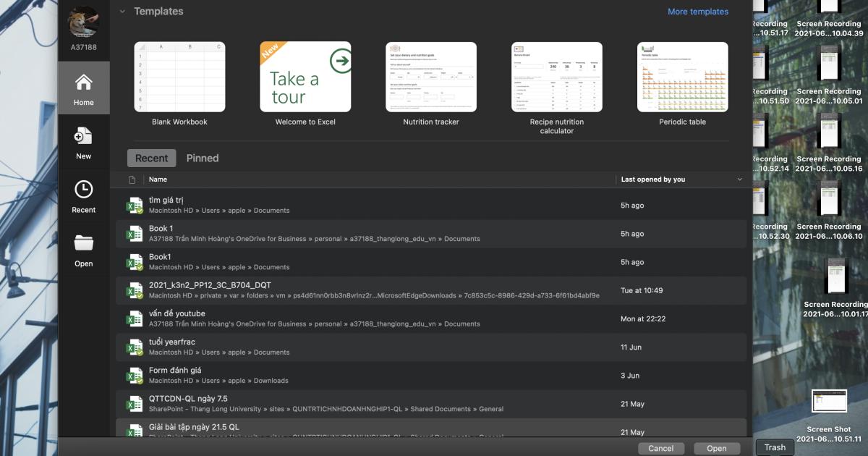Switch to the Pinned tab
This screenshot has width=868, height=456.
pos(203,159)
